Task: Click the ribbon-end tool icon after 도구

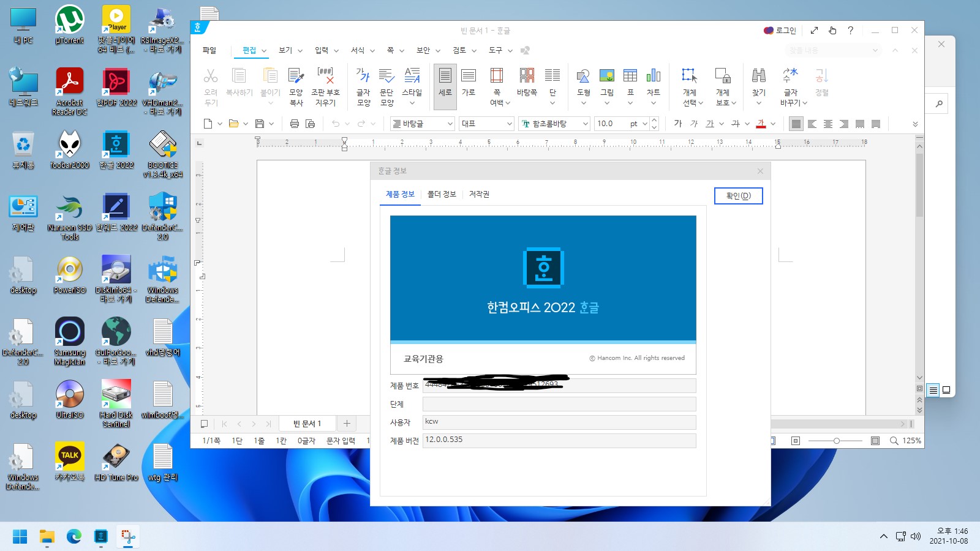Action: coord(525,50)
